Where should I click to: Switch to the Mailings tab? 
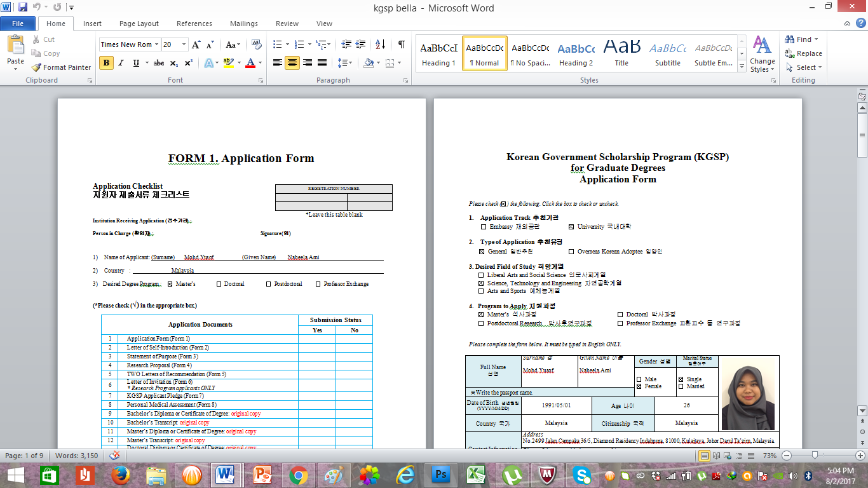tap(244, 24)
